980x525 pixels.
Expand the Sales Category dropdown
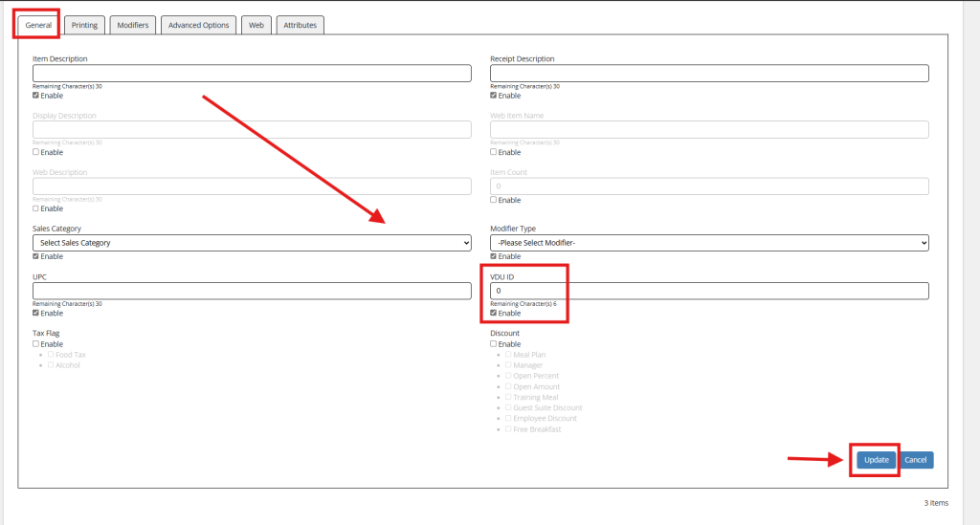pyautogui.click(x=252, y=243)
